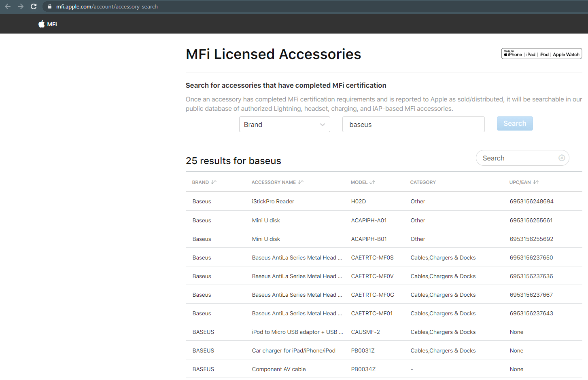
Task: Click the Baseus brand cell in ACAPIPH-A01 row
Action: pos(202,220)
